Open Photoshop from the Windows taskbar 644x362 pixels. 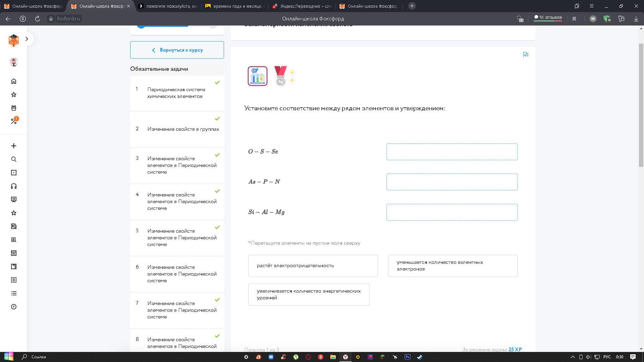coord(407,357)
